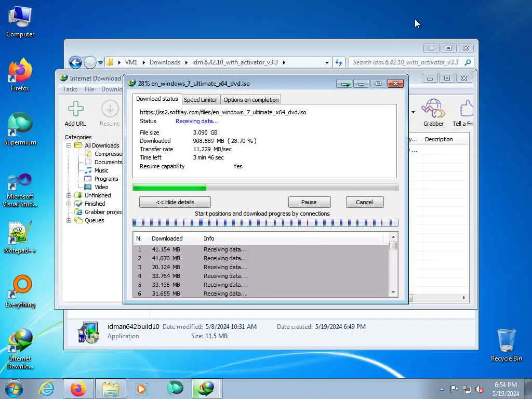Click the Downloads breadcrumb in Explorer address bar
This screenshot has width=532, height=399.
click(165, 62)
